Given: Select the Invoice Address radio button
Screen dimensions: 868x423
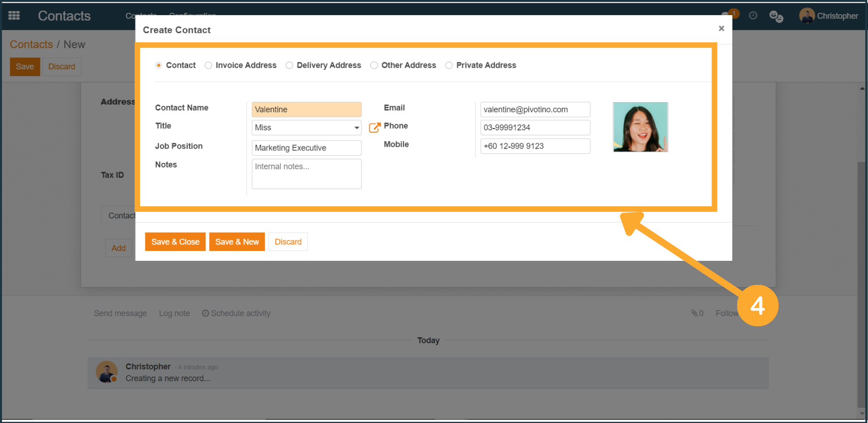Looking at the screenshot, I should [x=209, y=65].
